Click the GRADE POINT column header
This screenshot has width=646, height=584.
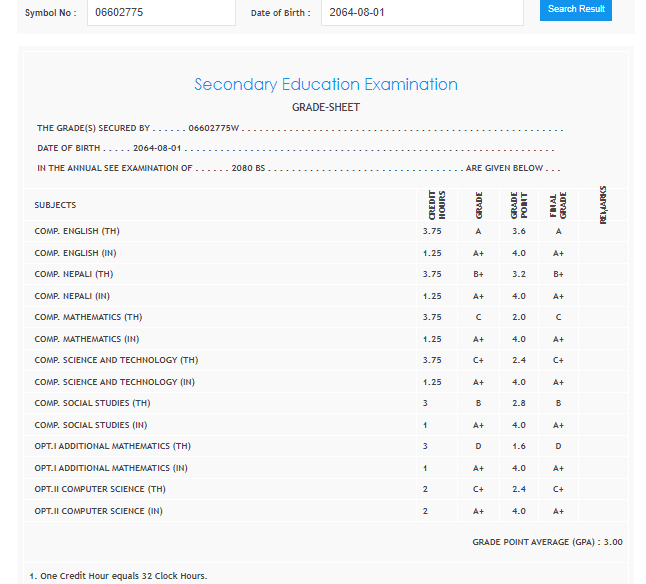(x=518, y=204)
